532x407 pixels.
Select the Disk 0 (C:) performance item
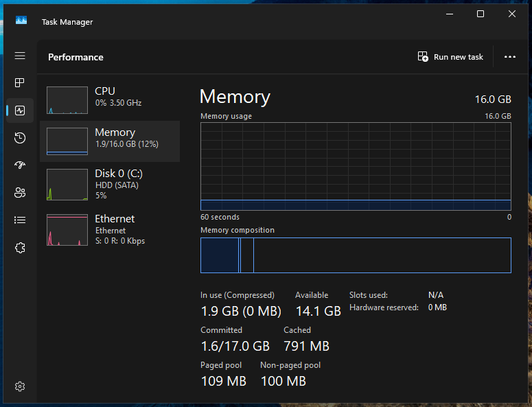110,185
